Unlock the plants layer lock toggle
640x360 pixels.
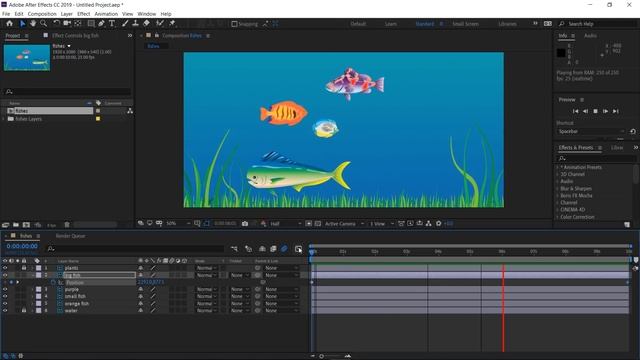click(24, 268)
